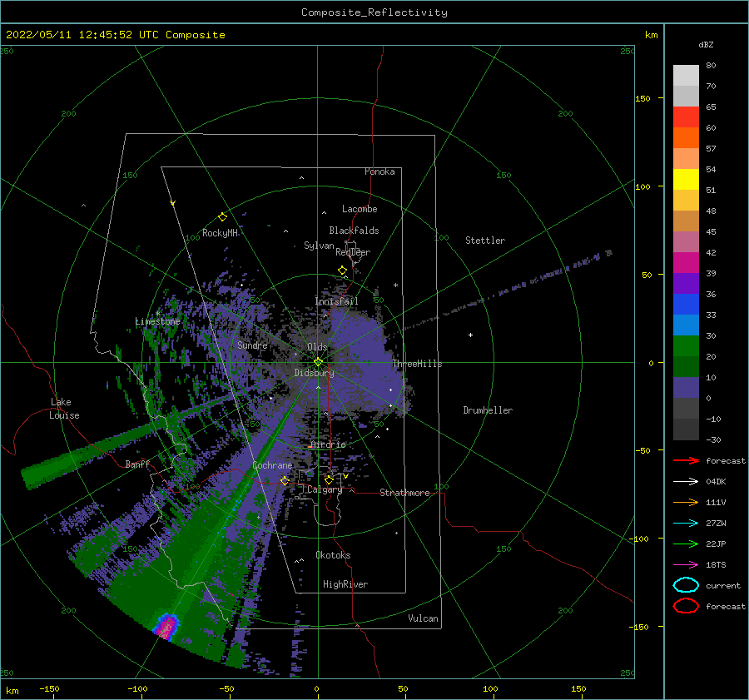Click the Banff label
This screenshot has height=700, width=749.
(x=137, y=464)
